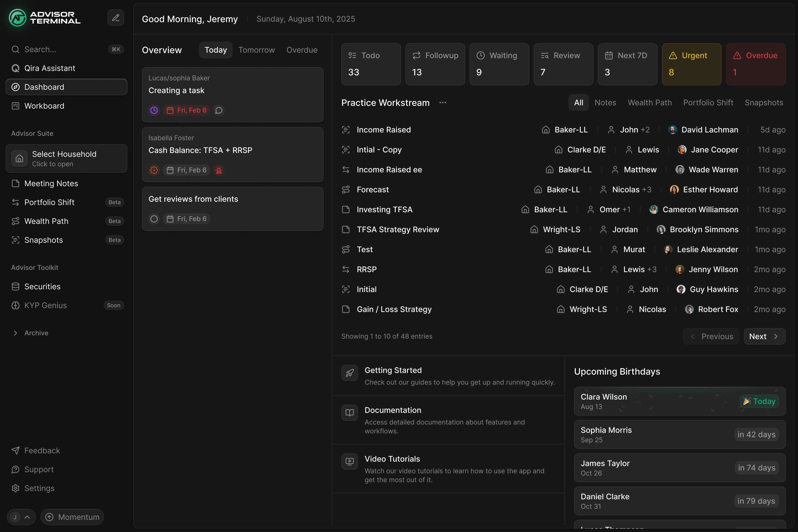The image size is (798, 532).
Task: Click the red urgent siren icon on Cash Balance card
Action: pyautogui.click(x=219, y=170)
